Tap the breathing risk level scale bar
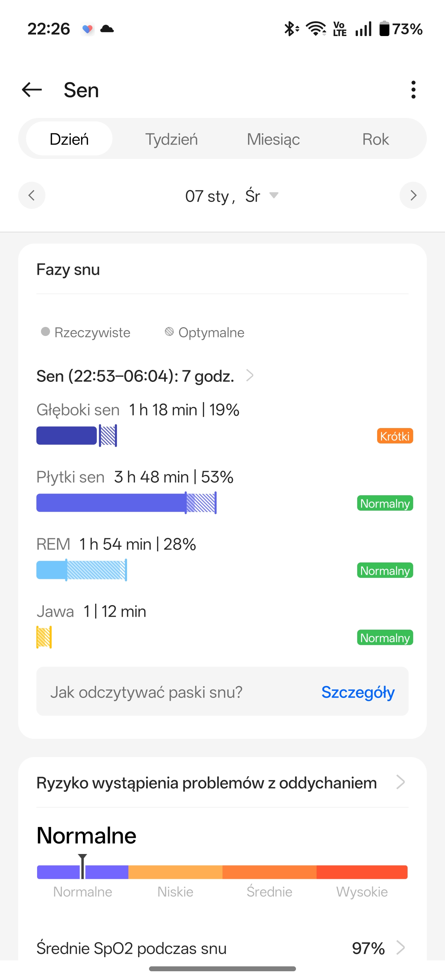445x980 pixels. [222, 872]
